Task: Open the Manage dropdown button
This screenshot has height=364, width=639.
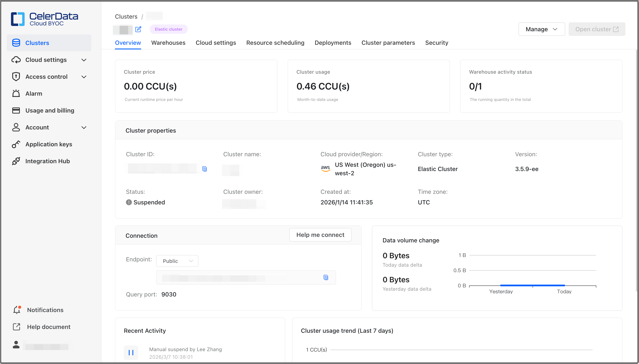Action: (x=541, y=29)
